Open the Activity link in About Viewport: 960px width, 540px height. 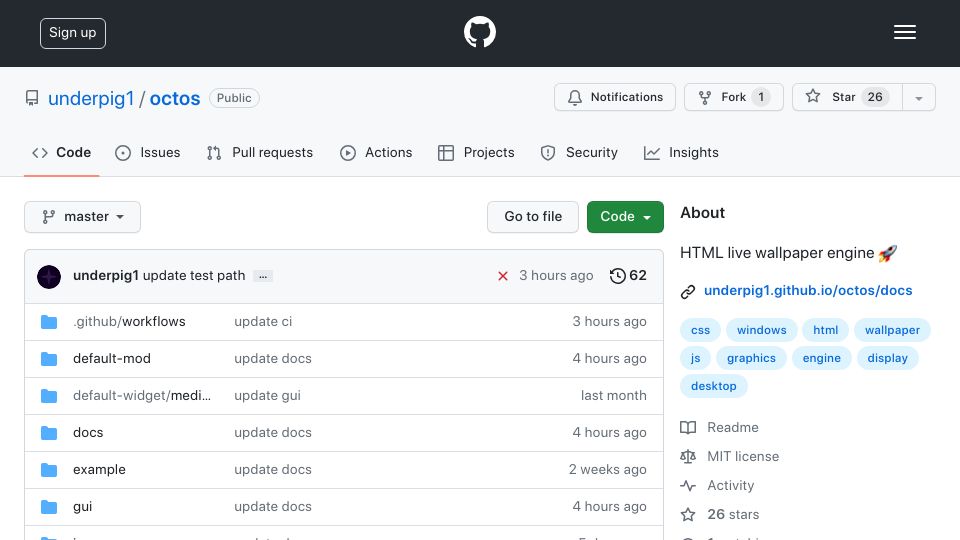click(x=730, y=486)
